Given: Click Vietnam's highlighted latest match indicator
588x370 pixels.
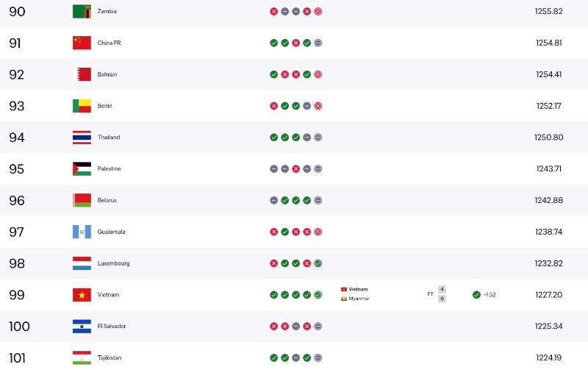Looking at the screenshot, I should point(318,295).
